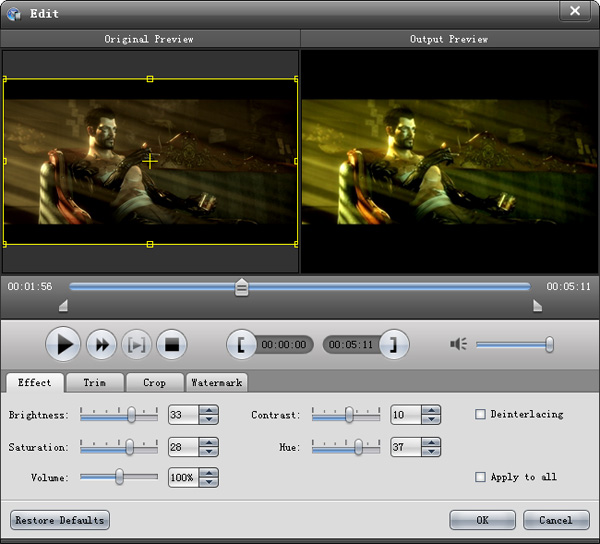
Task: Click the Saturation slider handle
Action: pos(130,447)
